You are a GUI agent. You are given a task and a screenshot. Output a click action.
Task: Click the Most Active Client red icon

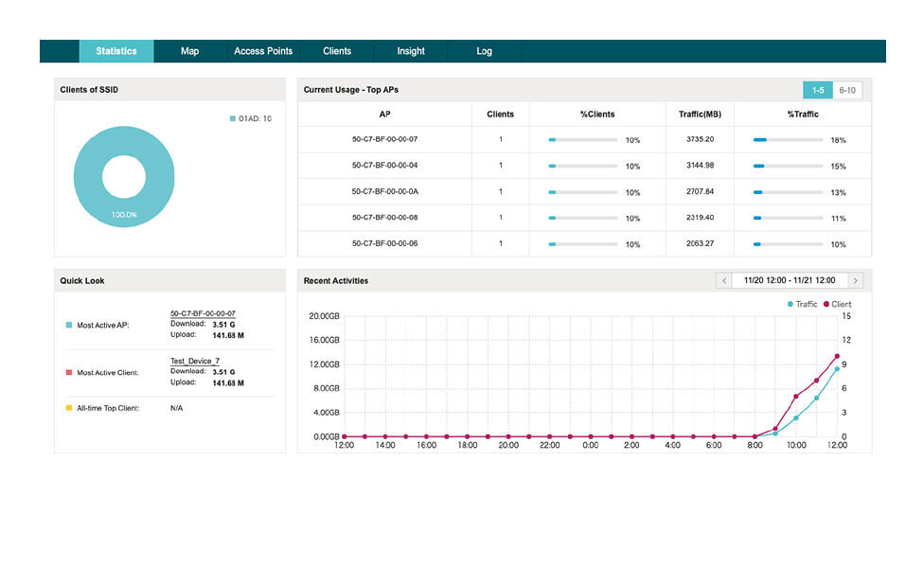[68, 373]
